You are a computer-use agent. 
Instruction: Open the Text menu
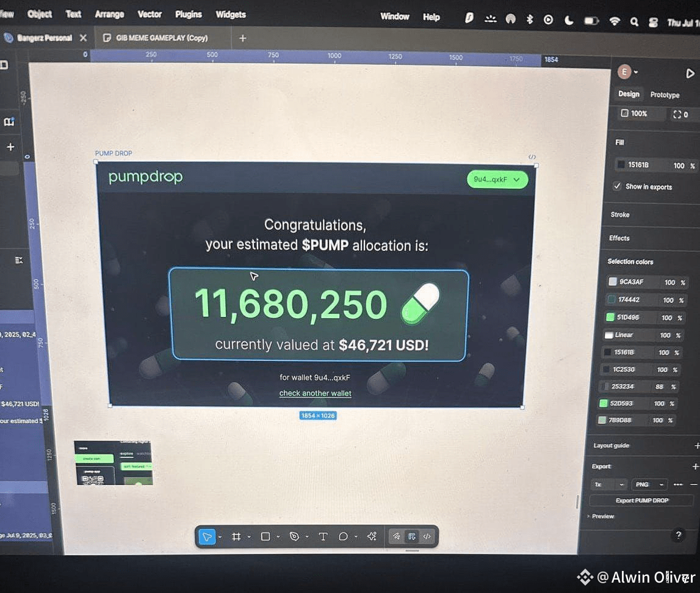click(73, 14)
